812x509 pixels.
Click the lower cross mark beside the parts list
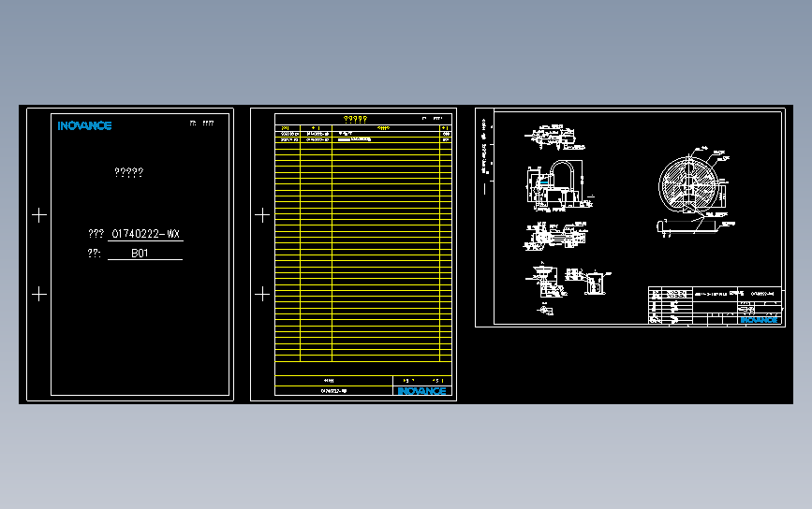tap(262, 295)
